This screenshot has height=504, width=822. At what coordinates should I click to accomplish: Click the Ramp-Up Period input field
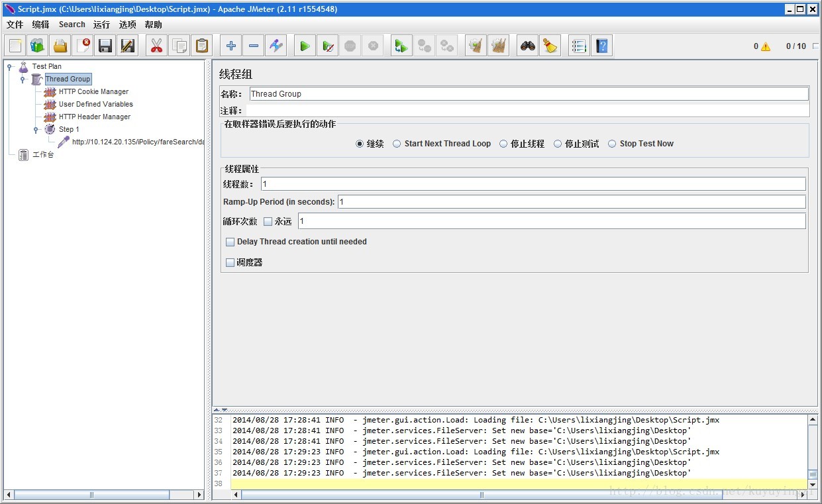pos(572,201)
